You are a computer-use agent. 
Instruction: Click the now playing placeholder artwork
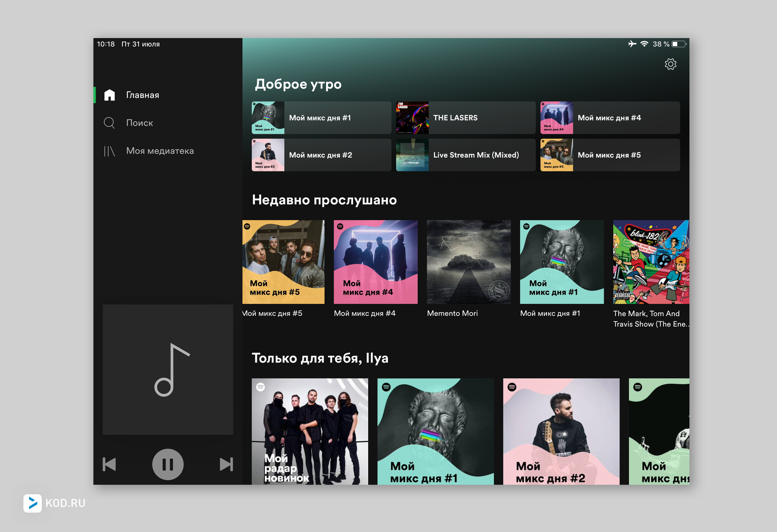[x=168, y=369]
